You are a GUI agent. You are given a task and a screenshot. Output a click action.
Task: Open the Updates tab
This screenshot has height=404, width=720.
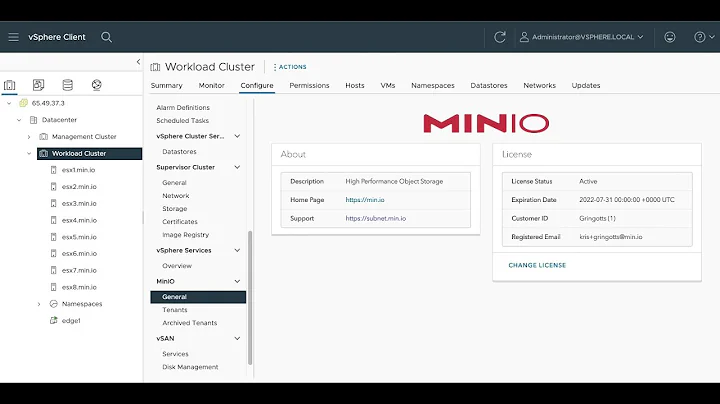585,85
